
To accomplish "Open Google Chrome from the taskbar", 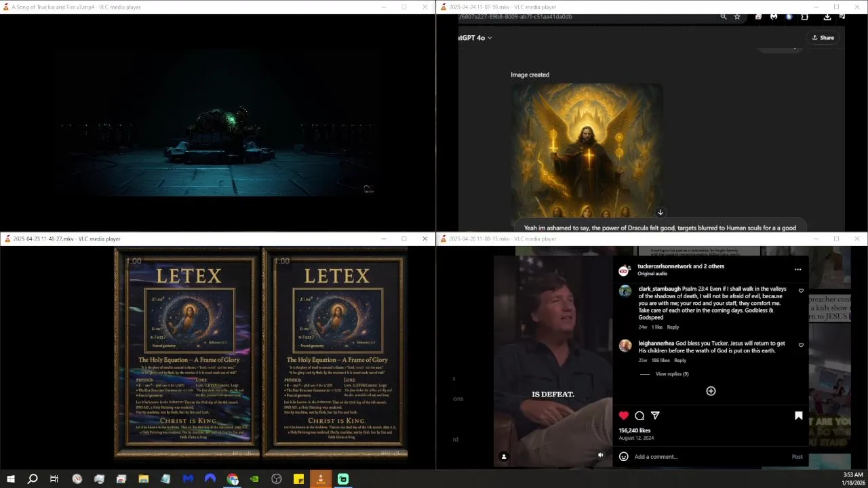I will (233, 479).
